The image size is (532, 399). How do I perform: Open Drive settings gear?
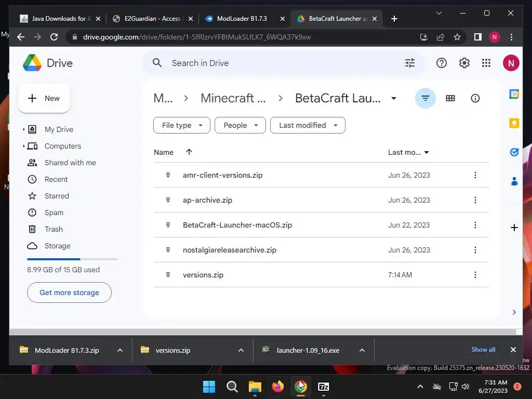point(464,63)
